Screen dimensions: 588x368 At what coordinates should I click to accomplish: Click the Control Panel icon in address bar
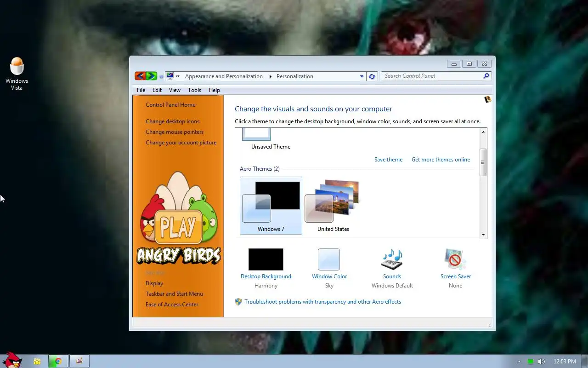pos(170,76)
